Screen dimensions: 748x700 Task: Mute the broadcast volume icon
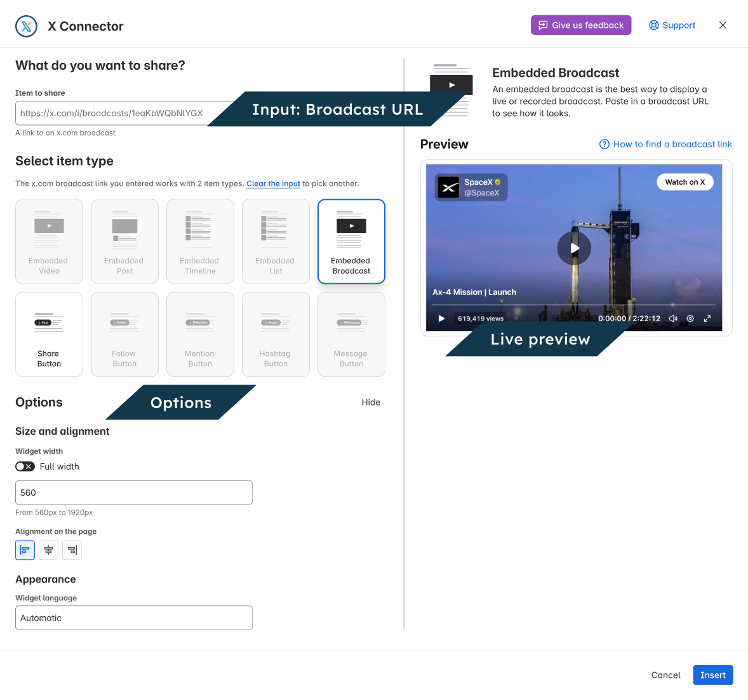[x=672, y=319]
